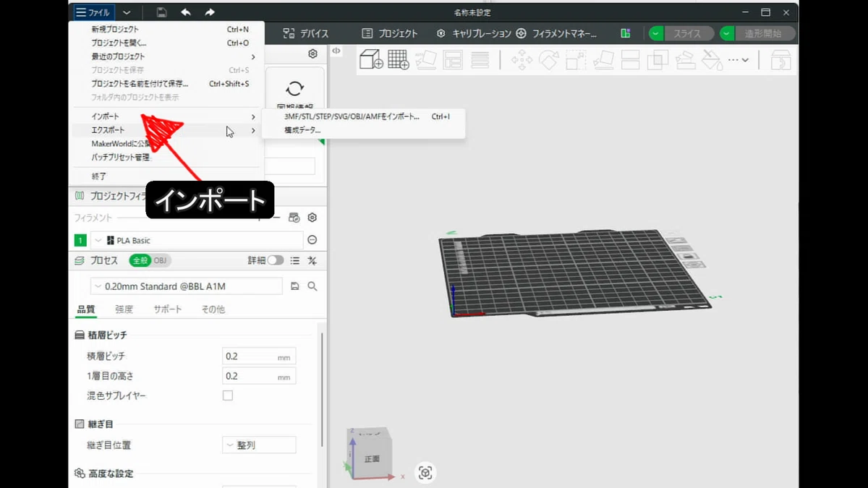Switch to the 強度 settings tab
This screenshot has height=488, width=868.
click(124, 309)
